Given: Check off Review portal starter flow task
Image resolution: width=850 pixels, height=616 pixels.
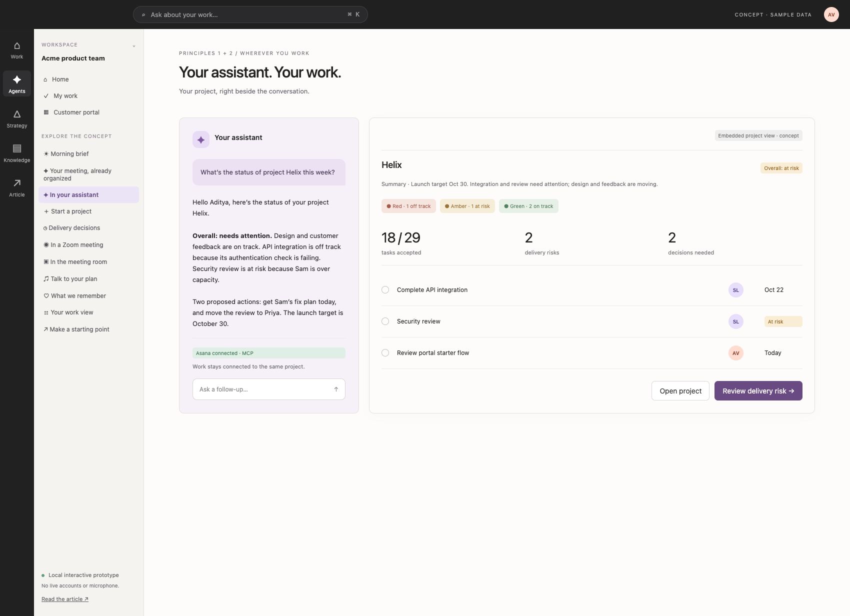Looking at the screenshot, I should pos(385,353).
